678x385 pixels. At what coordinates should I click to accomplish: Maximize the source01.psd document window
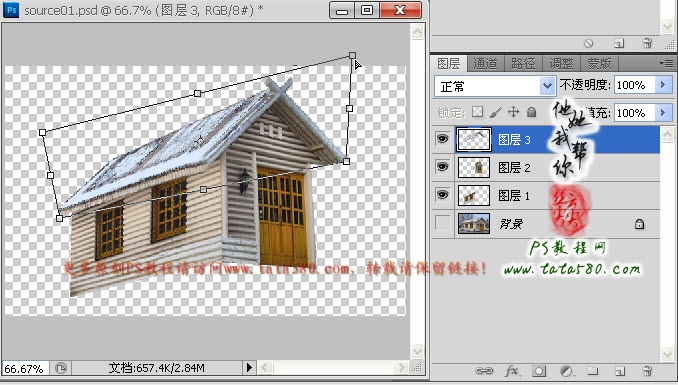(367, 10)
